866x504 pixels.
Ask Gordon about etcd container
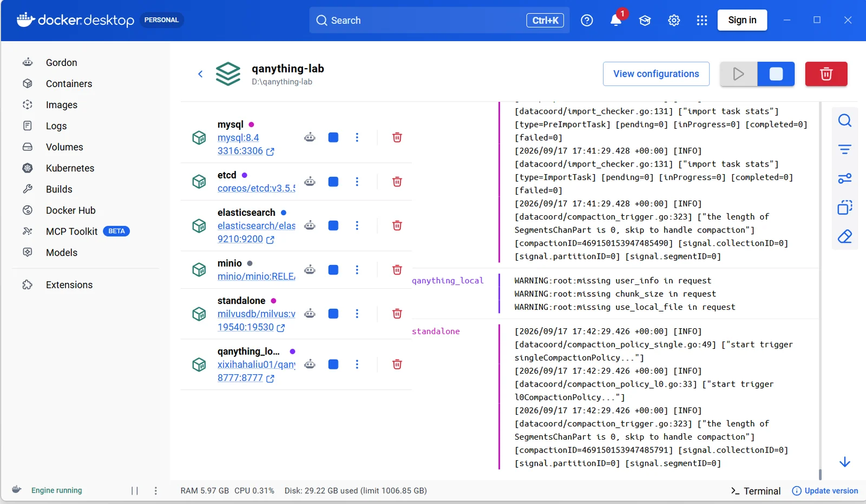click(x=310, y=182)
